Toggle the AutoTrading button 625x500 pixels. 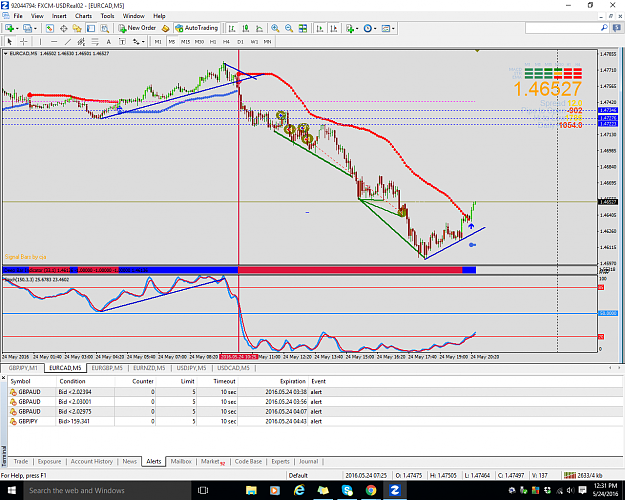197,28
